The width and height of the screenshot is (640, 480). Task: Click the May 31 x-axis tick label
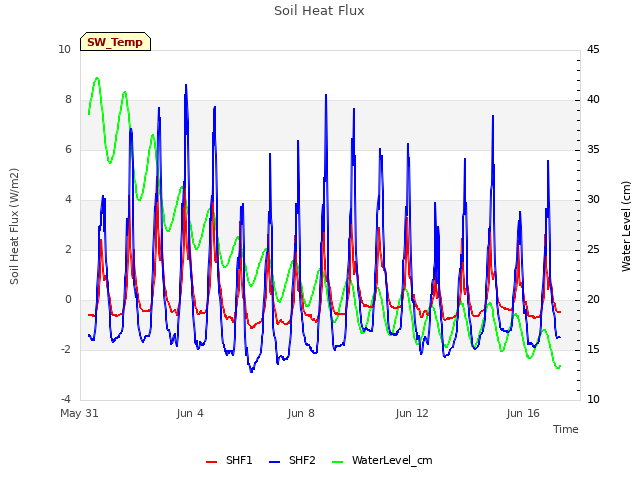pyautogui.click(x=79, y=413)
